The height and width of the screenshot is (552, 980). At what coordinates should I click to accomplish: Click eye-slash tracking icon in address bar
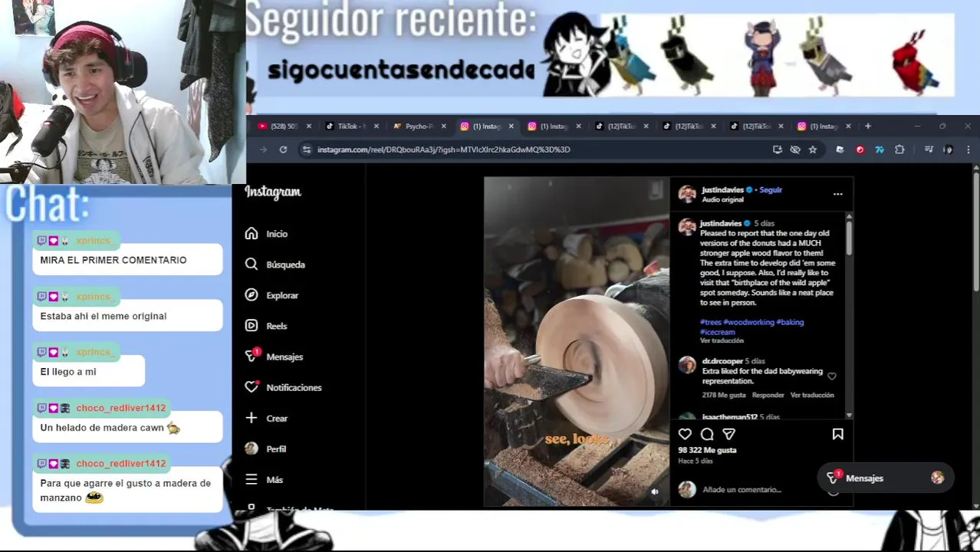pos(795,149)
